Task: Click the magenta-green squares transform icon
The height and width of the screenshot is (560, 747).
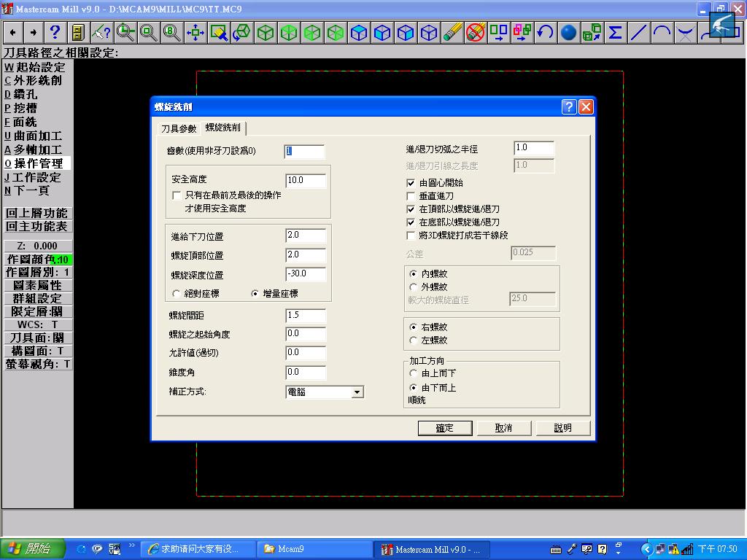Action: [x=522, y=32]
